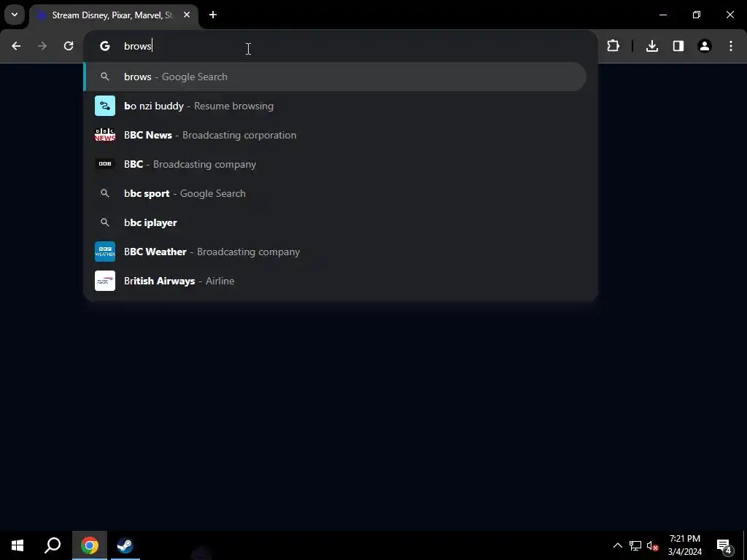This screenshot has height=560, width=747.
Task: Close the Stream Disney tab
Action: (187, 15)
